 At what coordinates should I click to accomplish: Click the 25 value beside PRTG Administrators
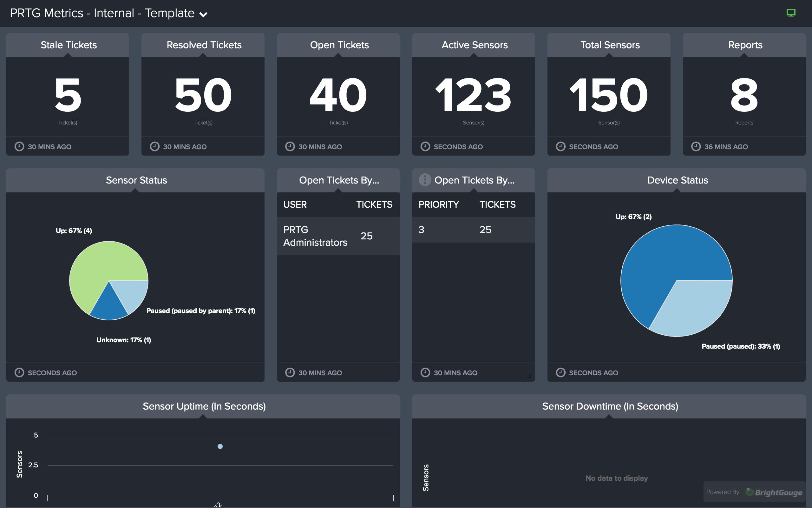pos(366,236)
